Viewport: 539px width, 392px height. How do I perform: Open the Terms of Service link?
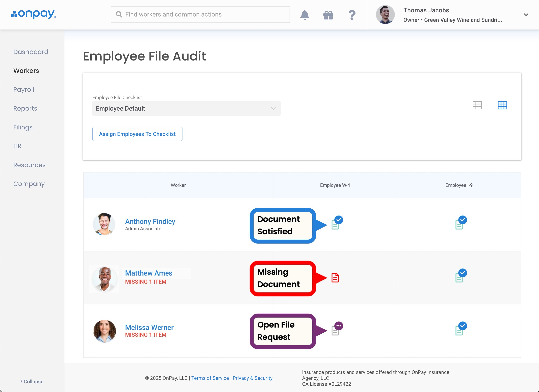coord(210,378)
